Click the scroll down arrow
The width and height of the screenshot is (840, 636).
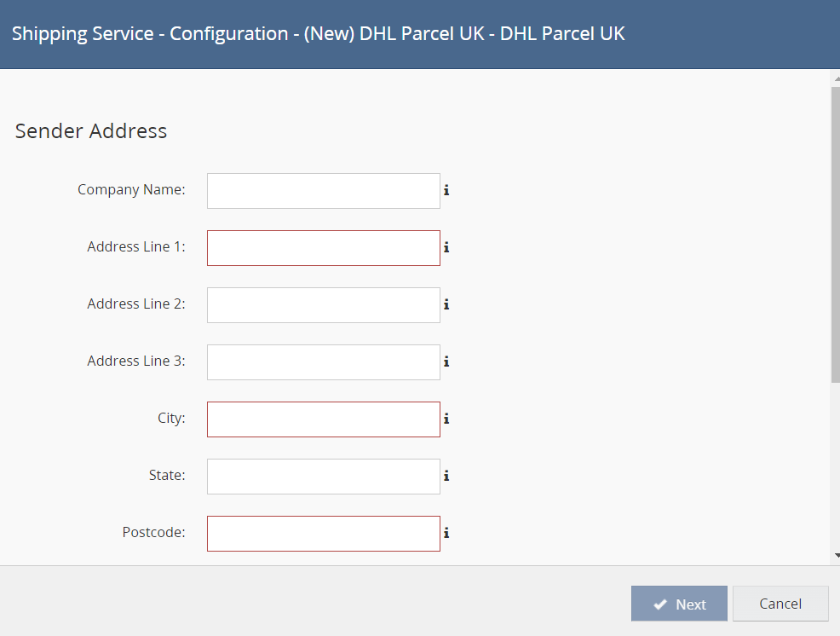pos(836,555)
